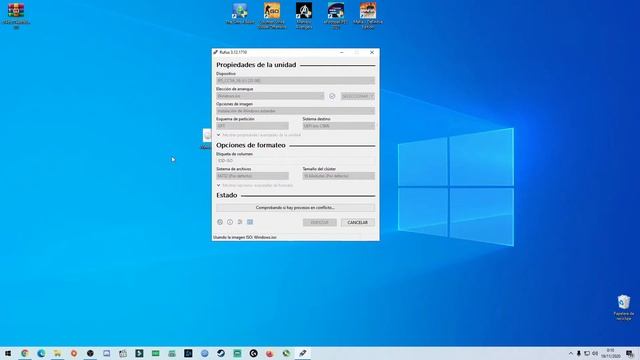Open the Mafia Definitive Edition desktop shortcut

368,16
